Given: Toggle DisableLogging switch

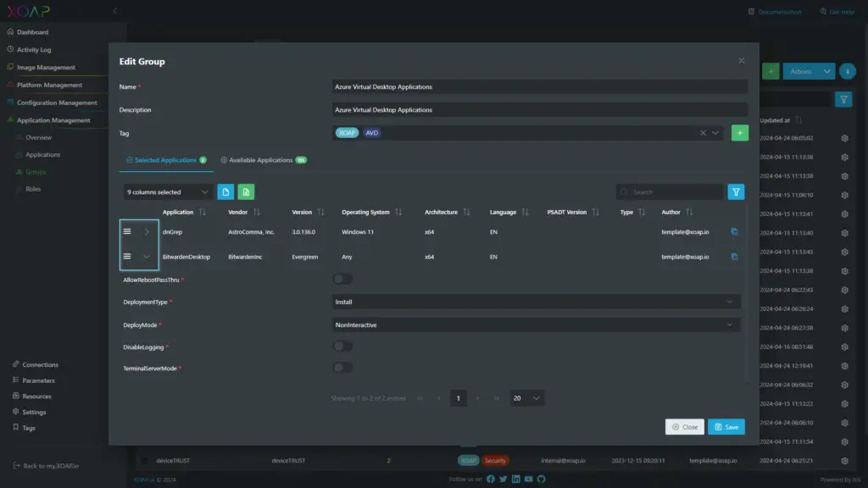Looking at the screenshot, I should coord(342,347).
